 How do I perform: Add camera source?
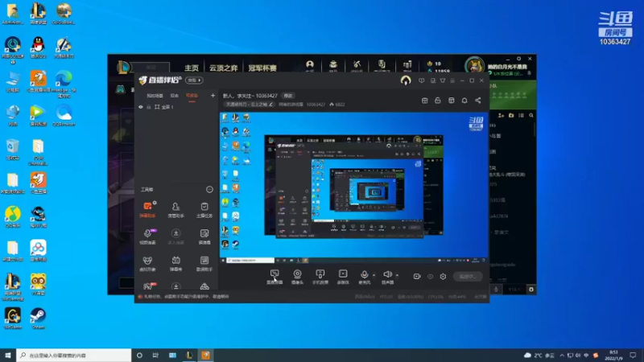click(297, 277)
